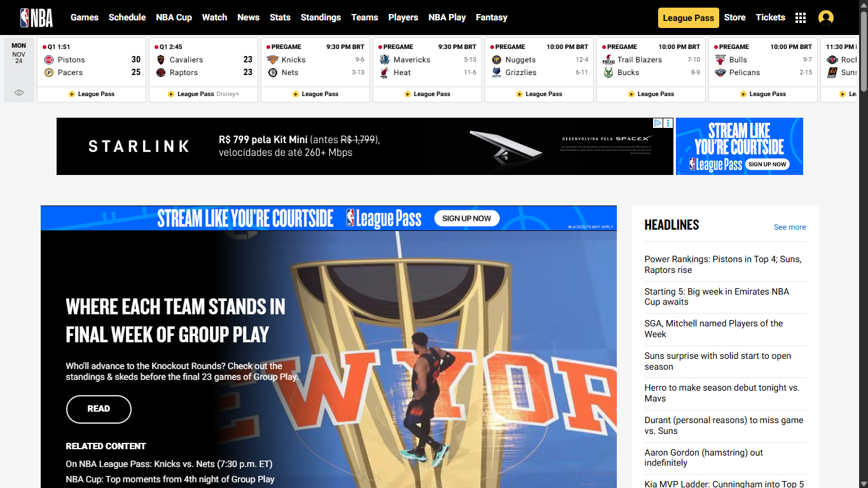Open the Standings page
This screenshot has width=868, height=488.
click(x=320, y=17)
